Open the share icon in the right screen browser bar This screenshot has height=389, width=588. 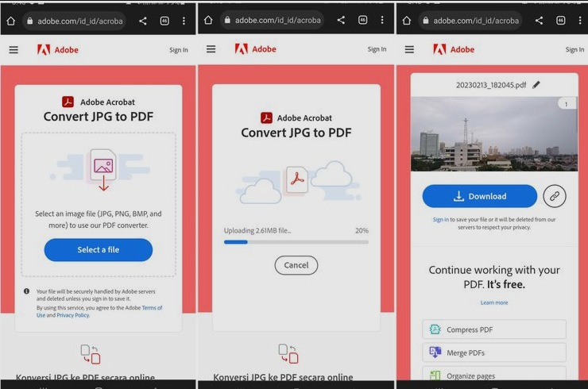[x=539, y=20]
